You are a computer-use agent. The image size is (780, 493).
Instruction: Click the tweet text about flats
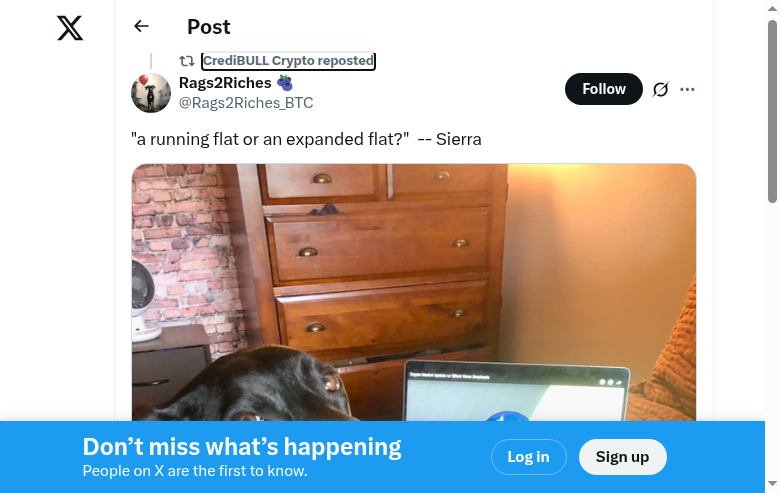306,139
